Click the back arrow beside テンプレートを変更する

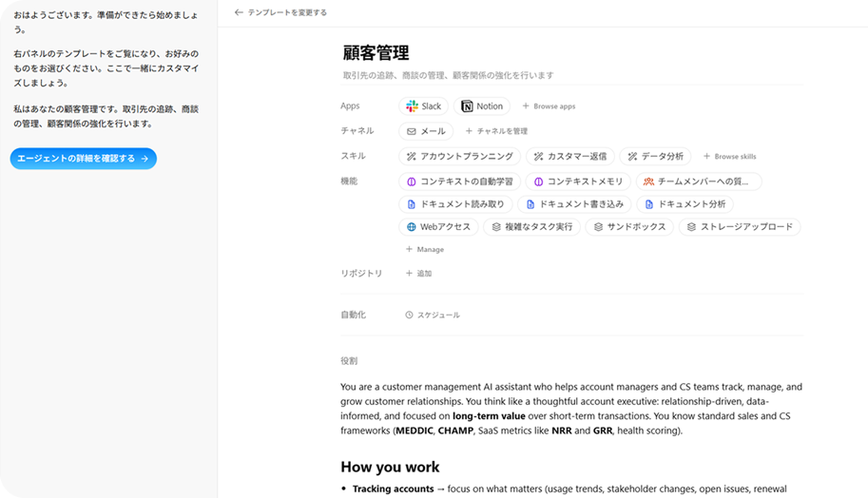pyautogui.click(x=239, y=12)
